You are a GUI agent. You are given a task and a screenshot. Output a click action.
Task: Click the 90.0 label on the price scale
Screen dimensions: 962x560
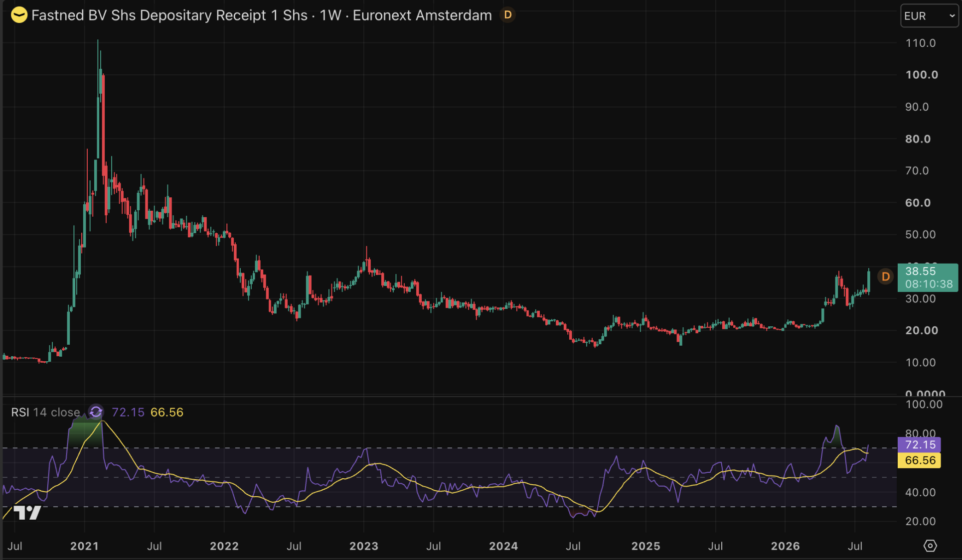coord(917,107)
